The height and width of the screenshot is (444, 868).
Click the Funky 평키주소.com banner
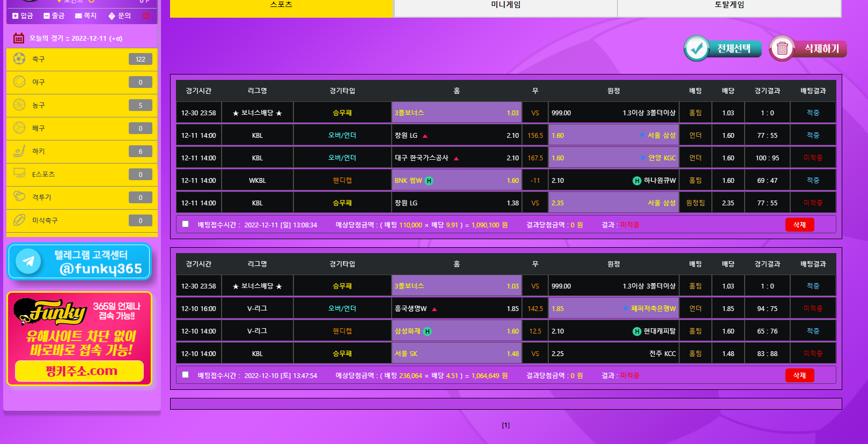79,339
